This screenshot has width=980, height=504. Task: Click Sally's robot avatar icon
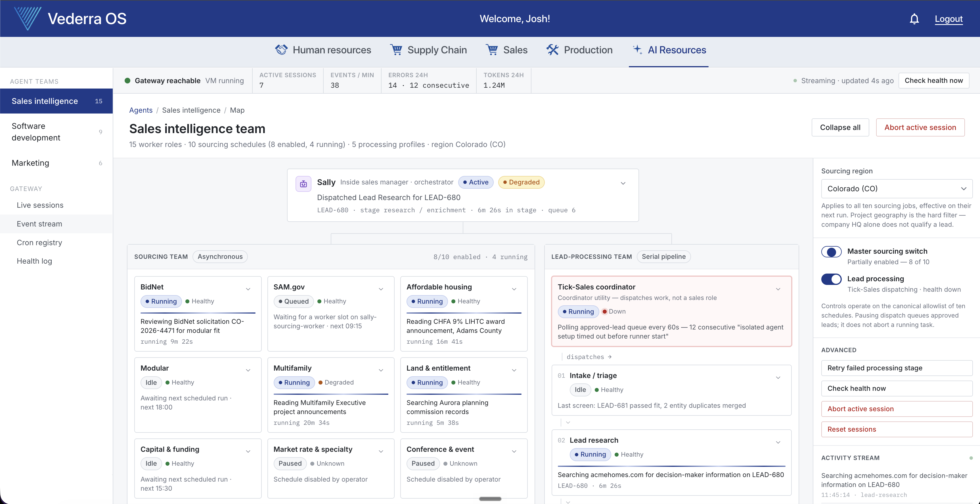[303, 184]
